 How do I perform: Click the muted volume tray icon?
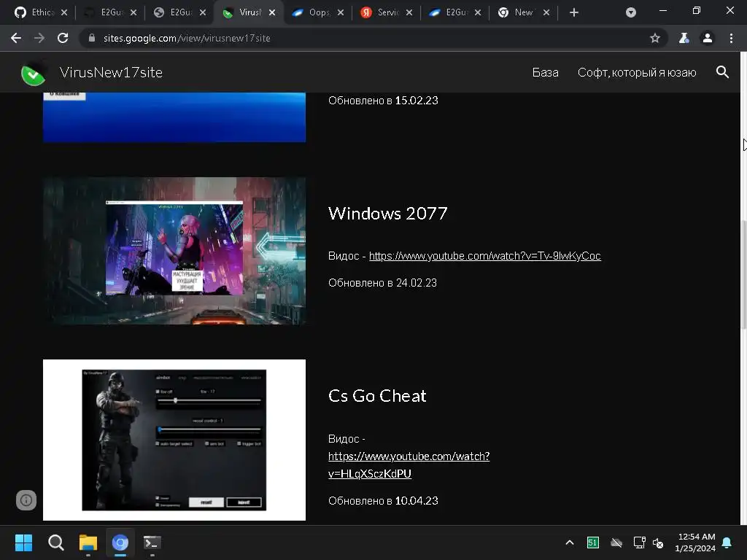pyautogui.click(x=659, y=542)
